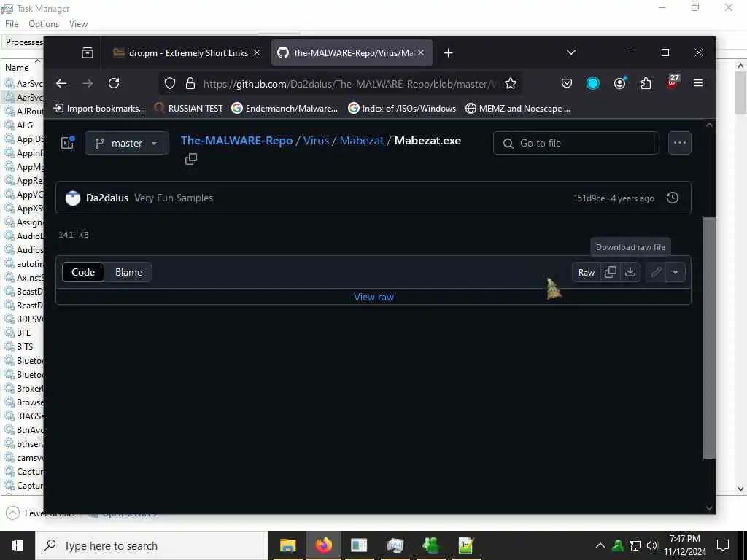Collapse Task Manager Fewer details
The image size is (747, 560).
[x=40, y=513]
